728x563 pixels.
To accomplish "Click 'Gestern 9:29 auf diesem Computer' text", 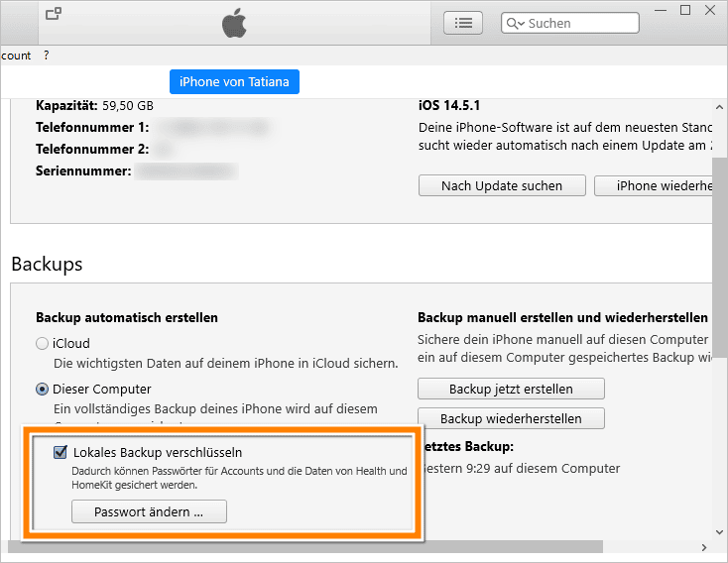I will 522,468.
